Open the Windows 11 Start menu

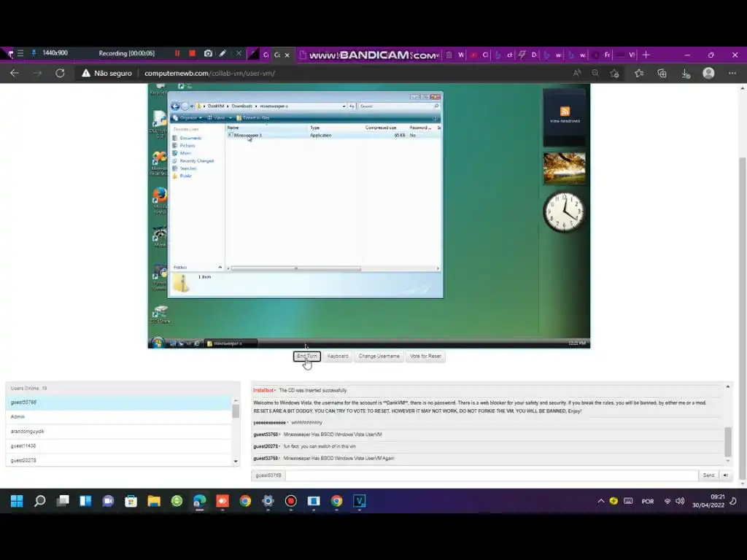tap(17, 501)
